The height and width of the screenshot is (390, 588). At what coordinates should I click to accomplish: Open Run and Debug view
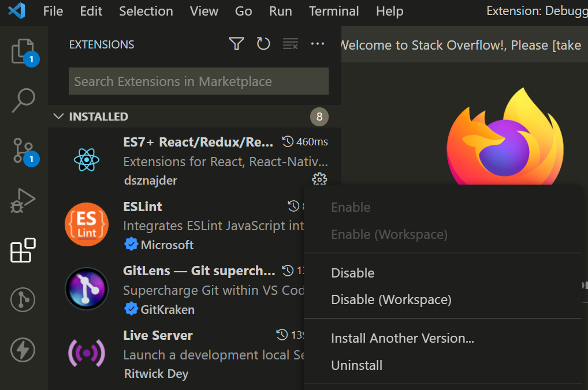[x=23, y=200]
